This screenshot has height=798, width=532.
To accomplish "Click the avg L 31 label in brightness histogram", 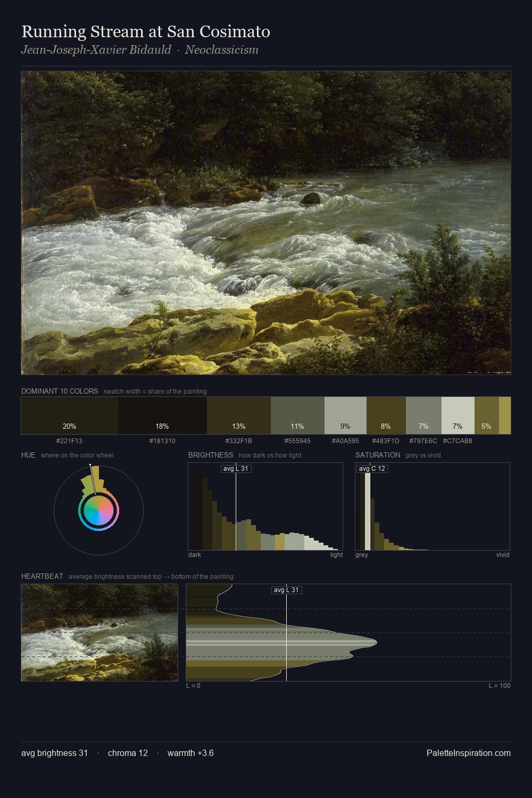I will [236, 469].
